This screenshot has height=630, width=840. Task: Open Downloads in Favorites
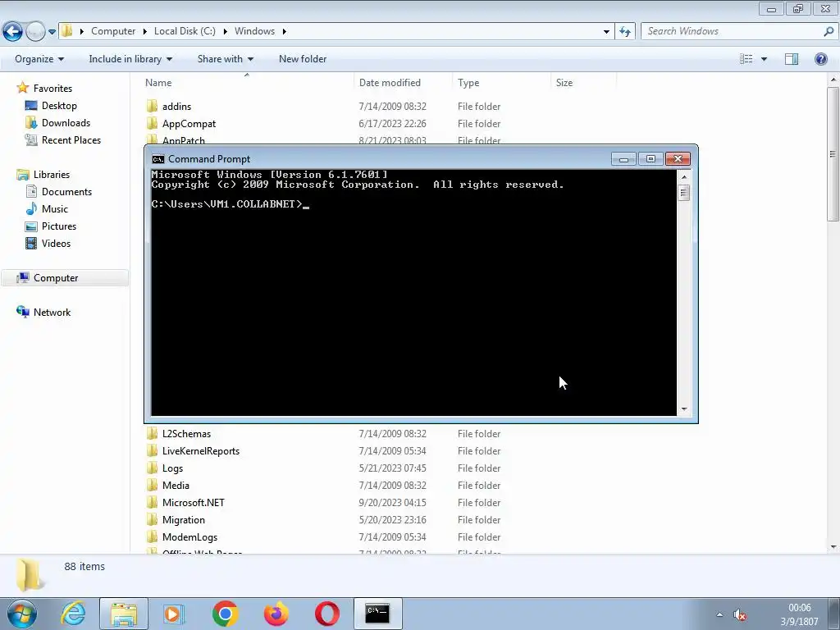click(x=66, y=123)
